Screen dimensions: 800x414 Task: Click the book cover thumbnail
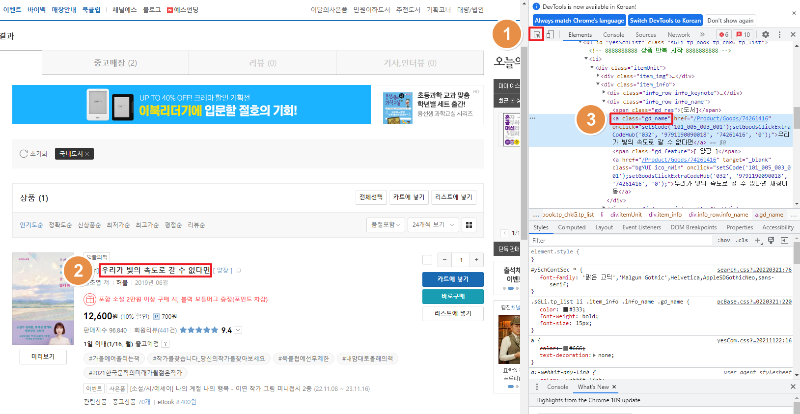[43, 298]
